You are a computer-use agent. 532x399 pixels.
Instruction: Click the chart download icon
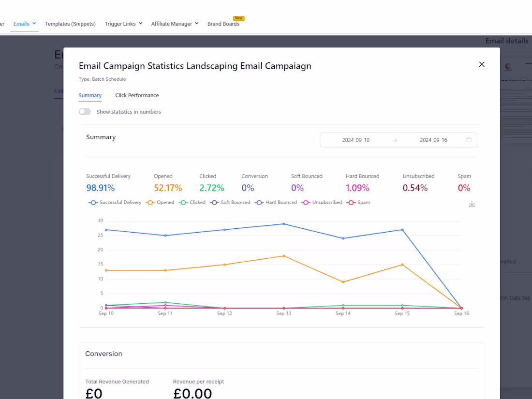tap(472, 204)
